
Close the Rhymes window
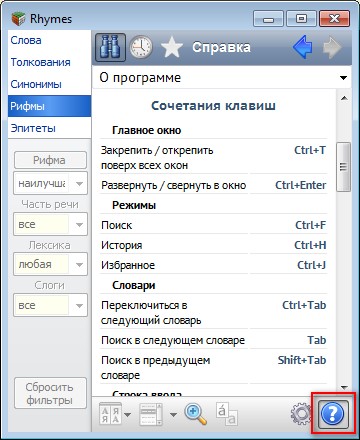pos(334,18)
